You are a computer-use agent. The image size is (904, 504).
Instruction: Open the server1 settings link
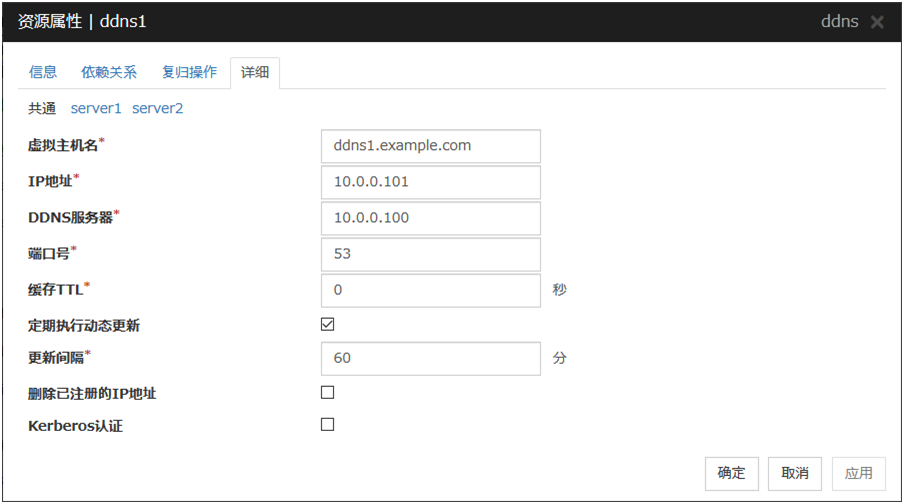click(x=96, y=108)
